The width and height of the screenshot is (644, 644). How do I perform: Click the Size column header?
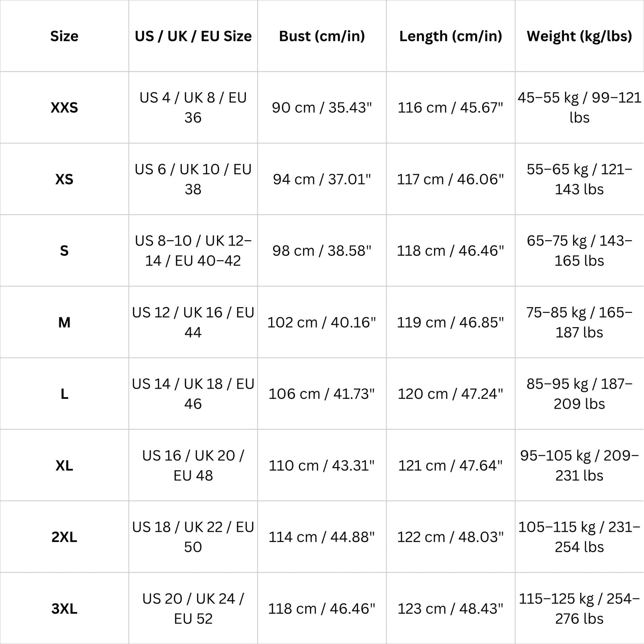pyautogui.click(x=64, y=36)
